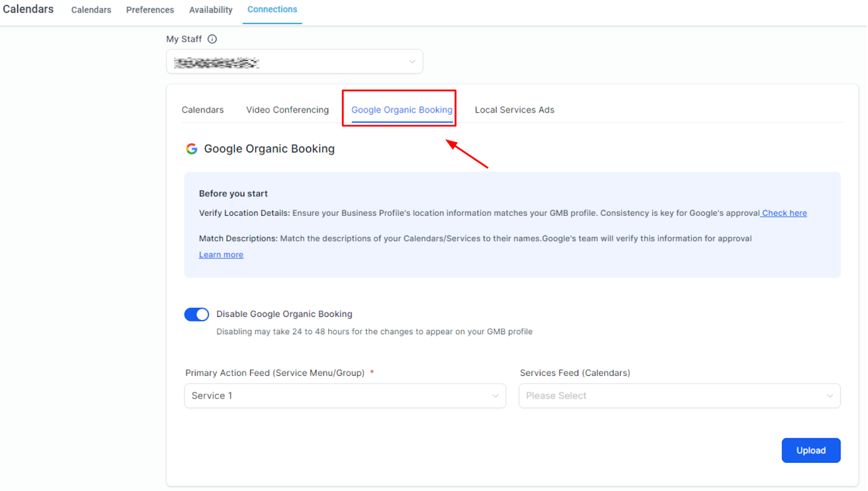
Task: Open the Local Services Ads tab
Action: tap(515, 110)
